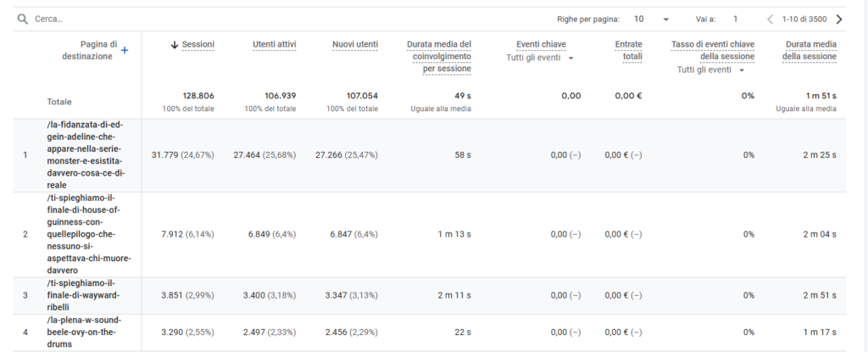Click the search magnifier icon

23,19
